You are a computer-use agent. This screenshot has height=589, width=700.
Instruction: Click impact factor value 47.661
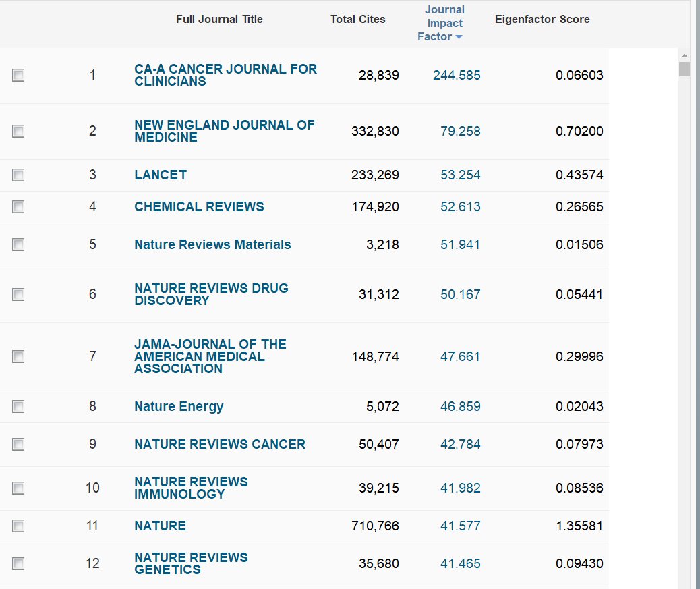(x=461, y=357)
